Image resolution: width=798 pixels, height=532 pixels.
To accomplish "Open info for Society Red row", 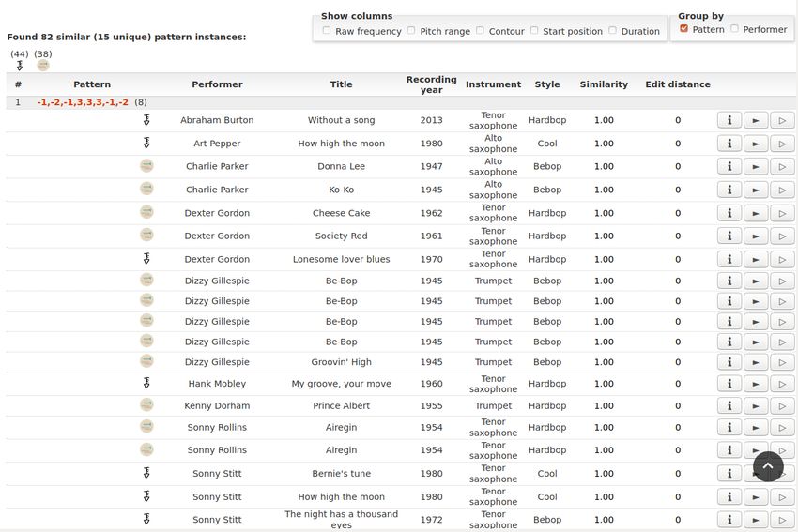I will coord(729,236).
